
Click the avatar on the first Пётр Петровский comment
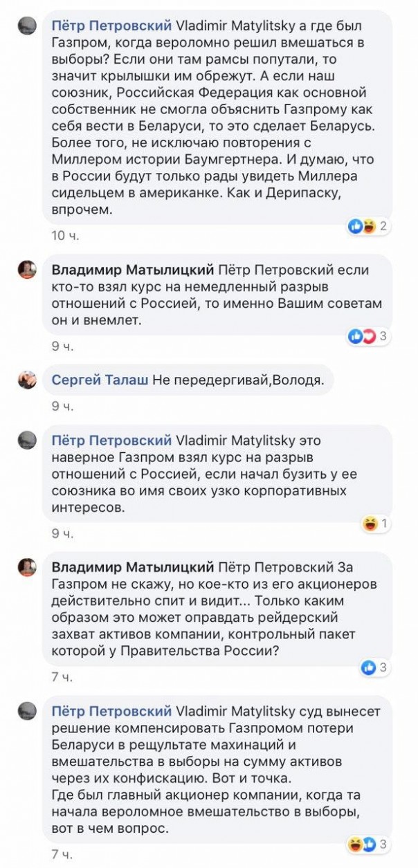27,26
